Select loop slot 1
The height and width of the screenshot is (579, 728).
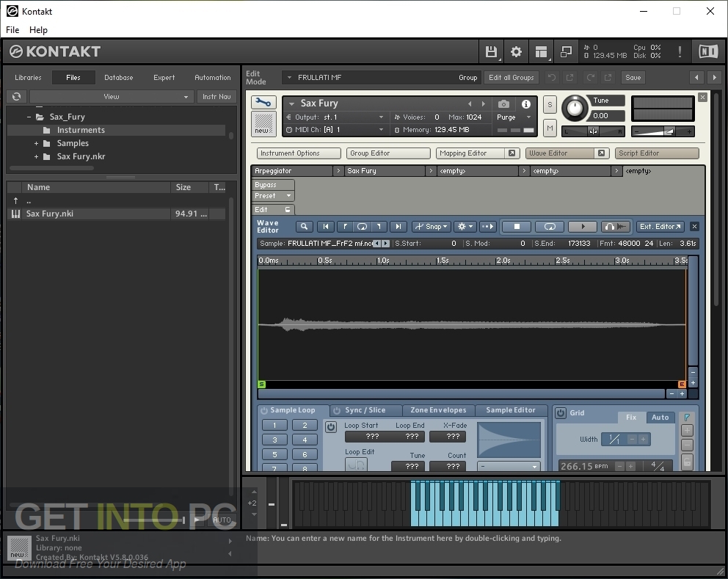274,426
